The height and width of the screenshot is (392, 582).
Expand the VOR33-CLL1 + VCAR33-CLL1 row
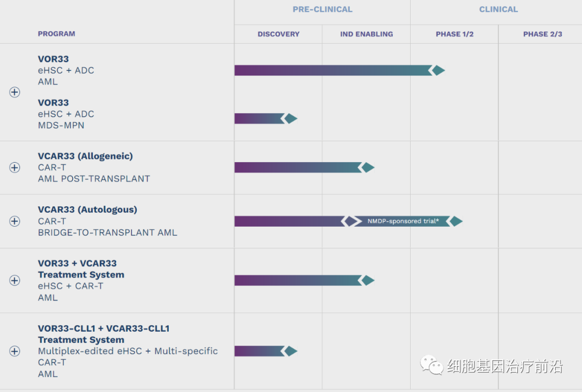[15, 351]
